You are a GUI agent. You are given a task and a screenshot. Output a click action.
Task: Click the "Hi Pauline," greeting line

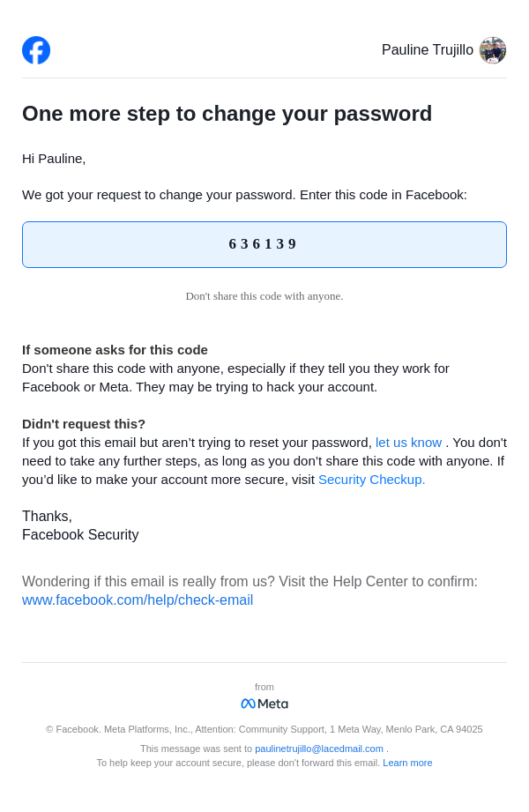tap(54, 159)
